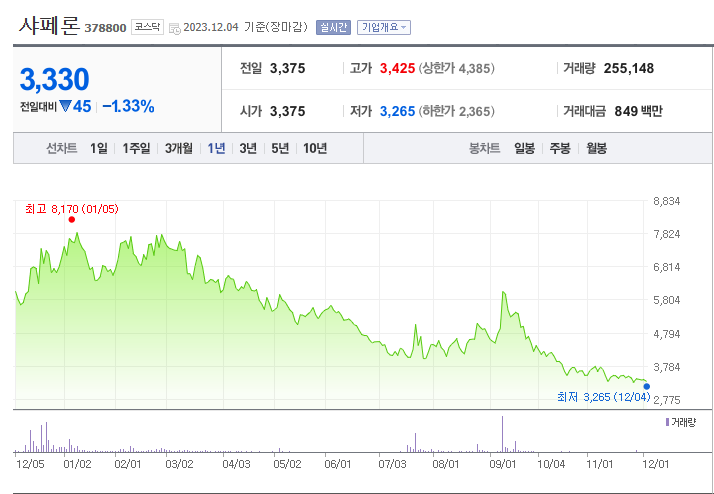This screenshot has height=494, width=714.
Task: Click the 8,834 price axis label
Action: point(667,201)
